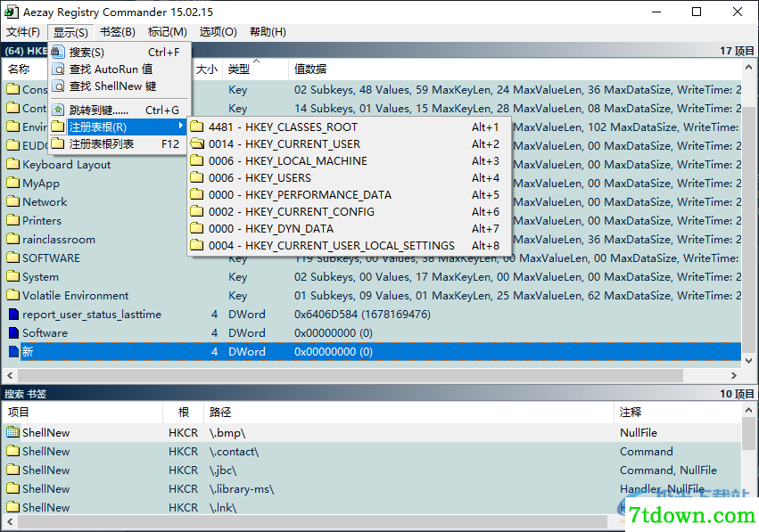Choose 注册表根列表 F12 menu entry
The height and width of the screenshot is (532, 759).
[120, 144]
